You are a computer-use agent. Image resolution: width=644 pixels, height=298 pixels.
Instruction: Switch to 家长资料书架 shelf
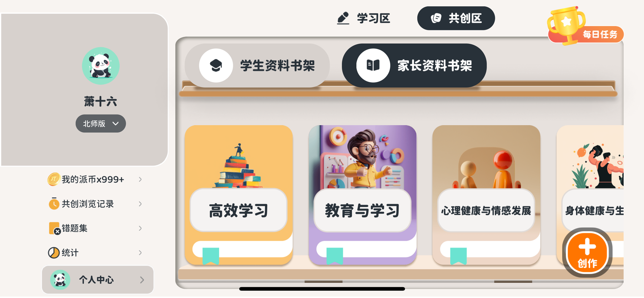(414, 66)
